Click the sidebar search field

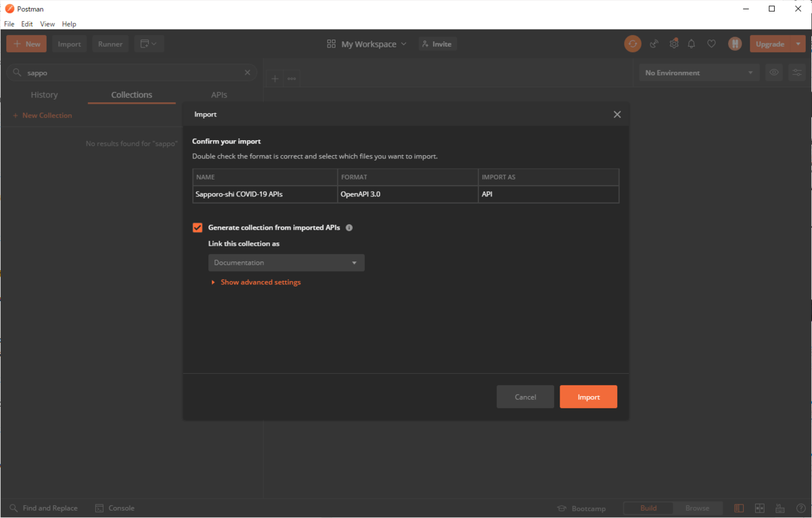click(x=132, y=72)
